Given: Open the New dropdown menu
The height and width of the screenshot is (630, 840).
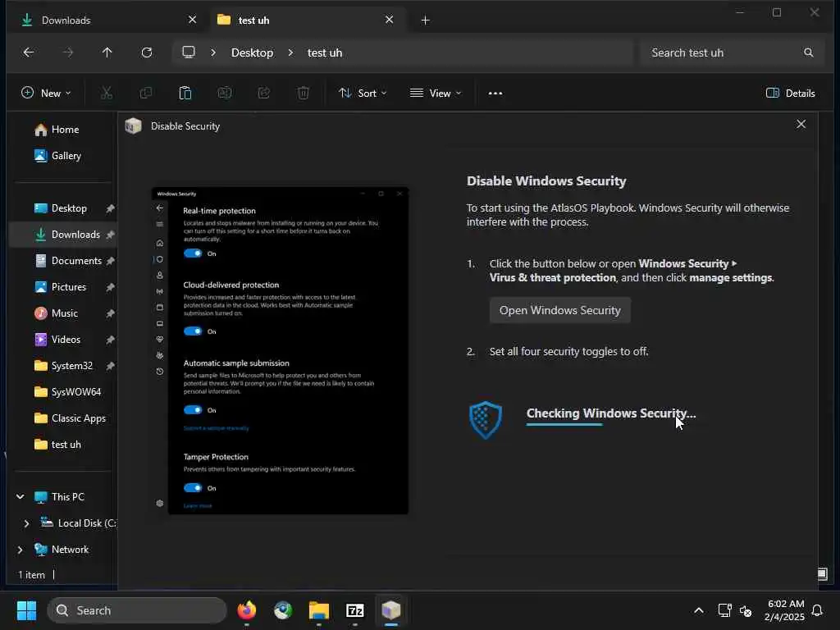Looking at the screenshot, I should point(46,94).
